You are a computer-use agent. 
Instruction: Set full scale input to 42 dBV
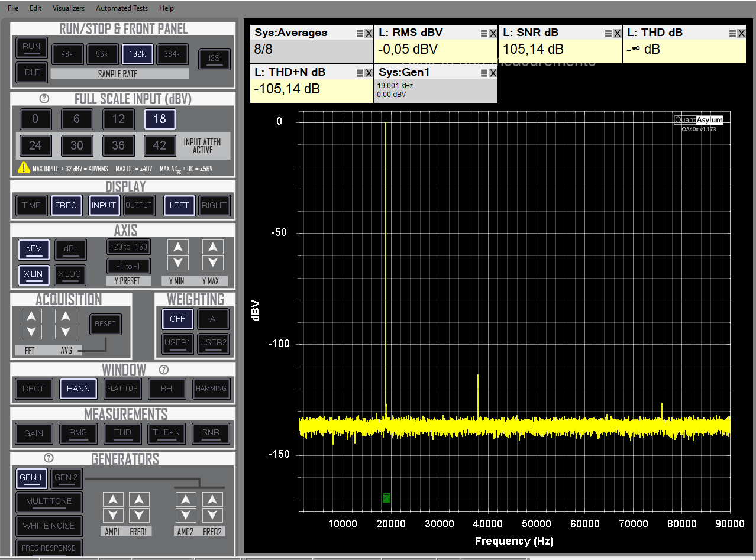[x=160, y=145]
